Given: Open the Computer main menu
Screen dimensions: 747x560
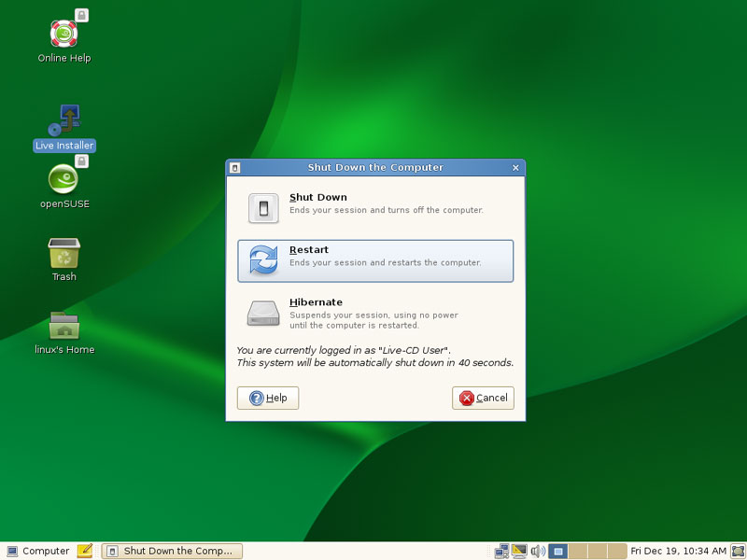Looking at the screenshot, I should click(37, 551).
